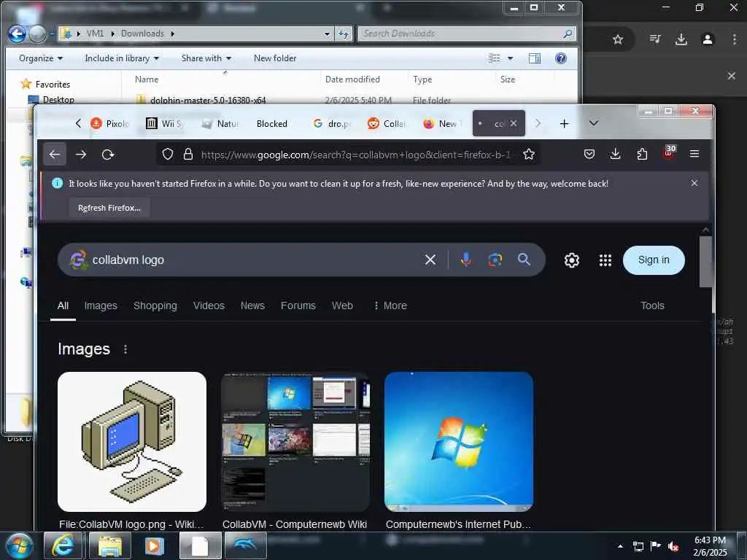The image size is (747, 560).
Task: Go back in the Firefox window
Action: point(54,155)
